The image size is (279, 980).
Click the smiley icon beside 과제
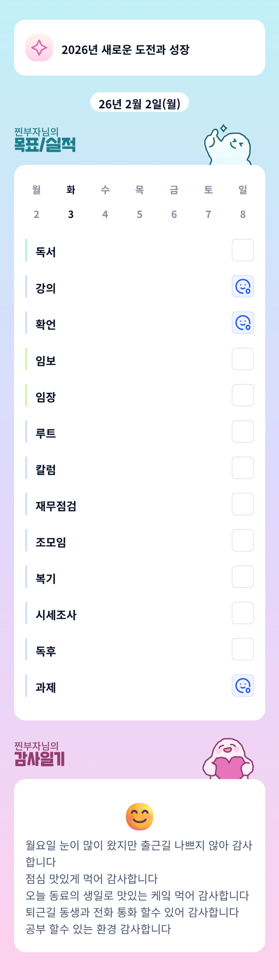[x=243, y=686]
